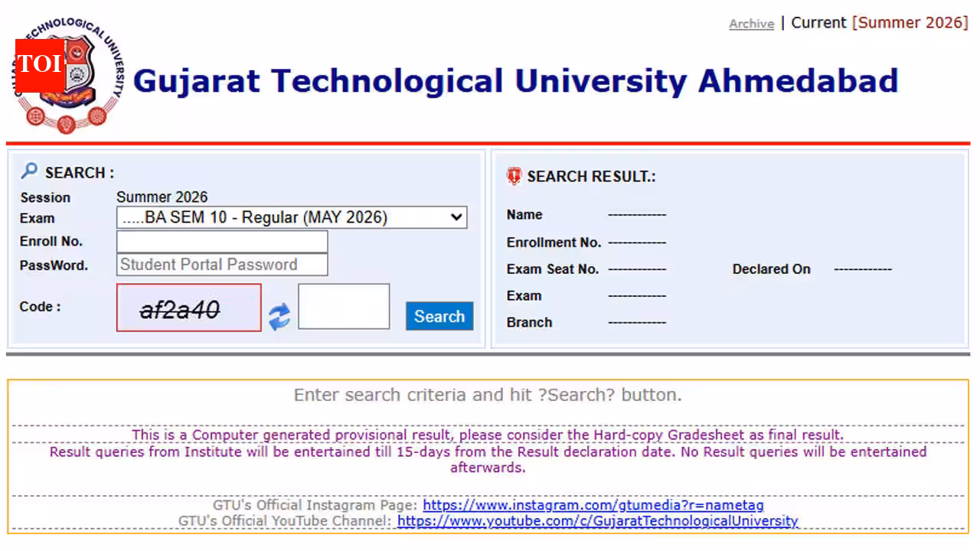Image resolution: width=980 pixels, height=551 pixels.
Task: Click the 'SEARCH :' panel heading
Action: 80,173
